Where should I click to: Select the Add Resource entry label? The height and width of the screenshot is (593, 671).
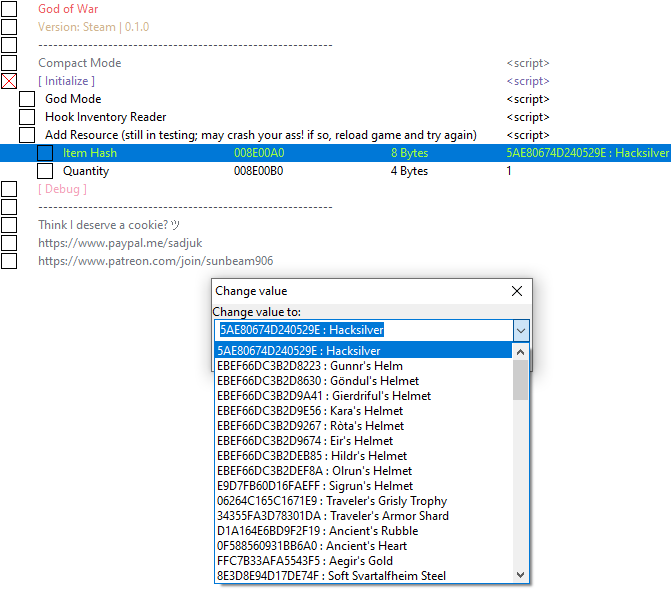(x=261, y=135)
